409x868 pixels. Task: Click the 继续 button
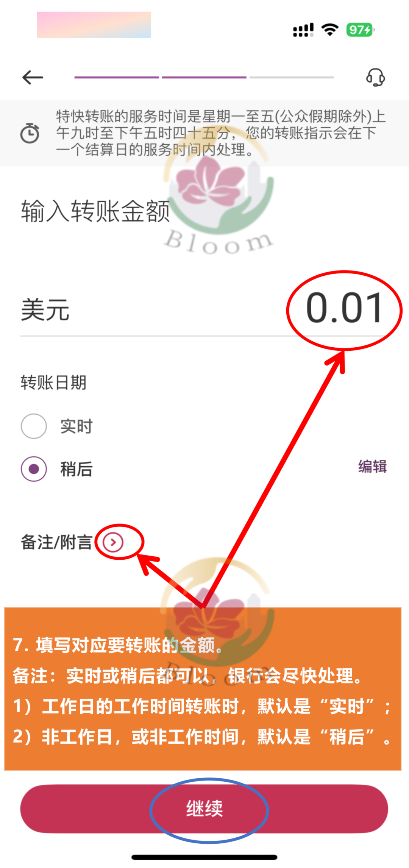point(204,809)
